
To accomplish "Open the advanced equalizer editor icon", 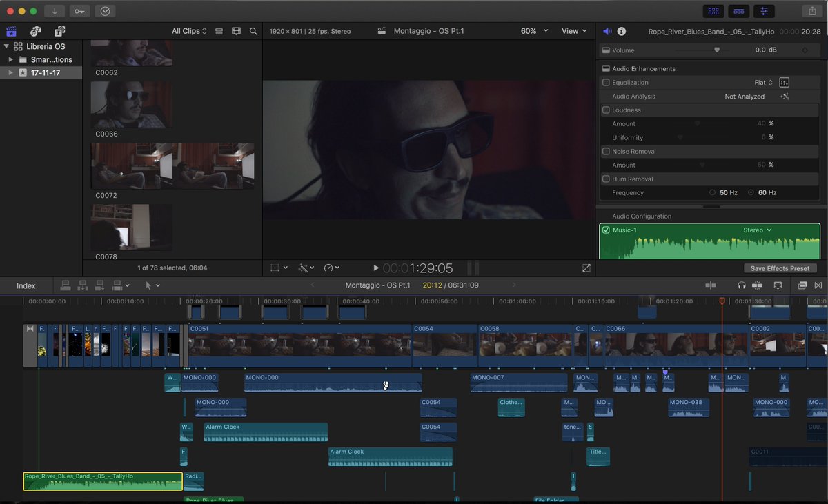I will 784,83.
